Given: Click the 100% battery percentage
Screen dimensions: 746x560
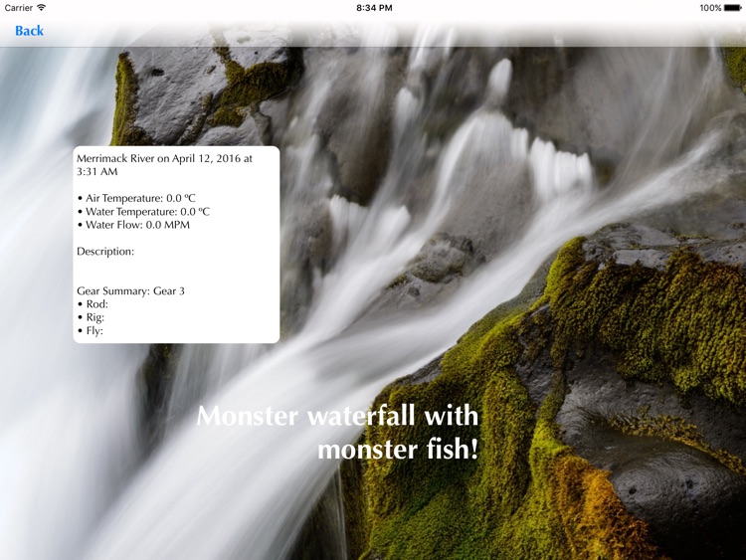Looking at the screenshot, I should point(710,8).
